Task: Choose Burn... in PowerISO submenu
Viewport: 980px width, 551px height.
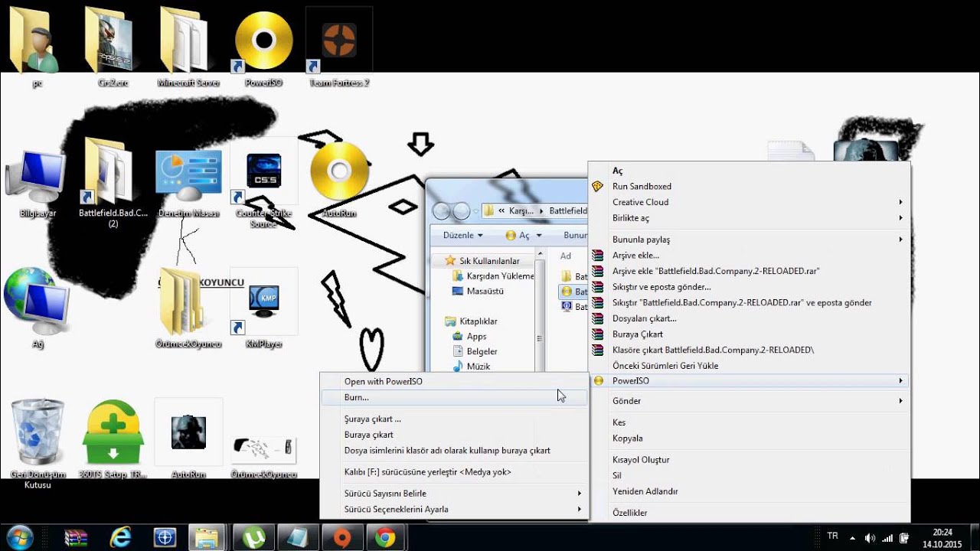Action: point(455,397)
